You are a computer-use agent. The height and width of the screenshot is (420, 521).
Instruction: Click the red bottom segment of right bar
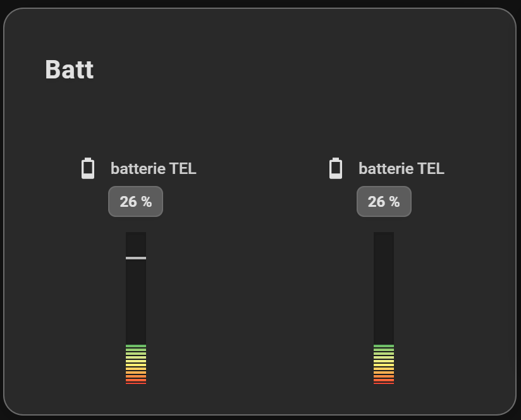click(x=384, y=383)
